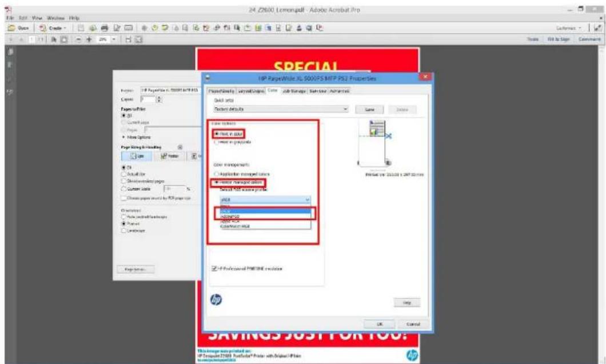Switch to the Paper/Quality tab
606x364 pixels.
(221, 91)
